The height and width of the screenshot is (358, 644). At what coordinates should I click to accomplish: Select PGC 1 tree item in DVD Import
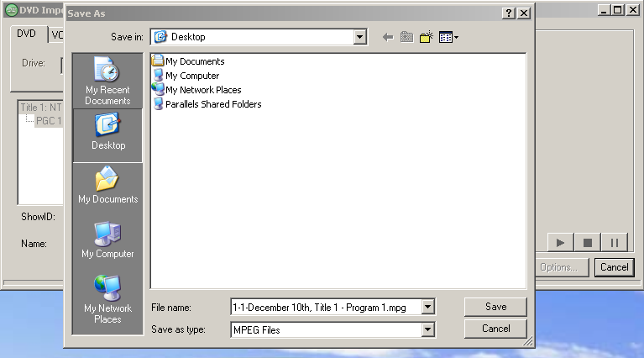49,121
